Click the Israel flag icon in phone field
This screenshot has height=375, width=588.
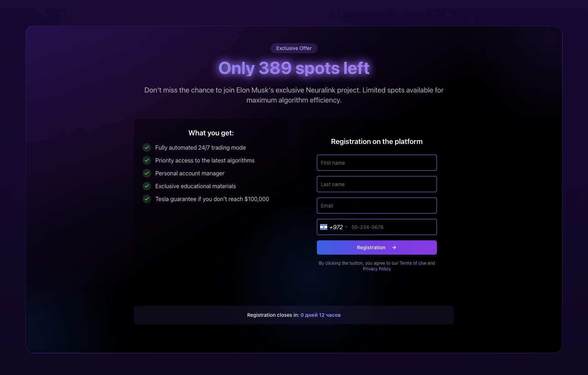pyautogui.click(x=324, y=227)
